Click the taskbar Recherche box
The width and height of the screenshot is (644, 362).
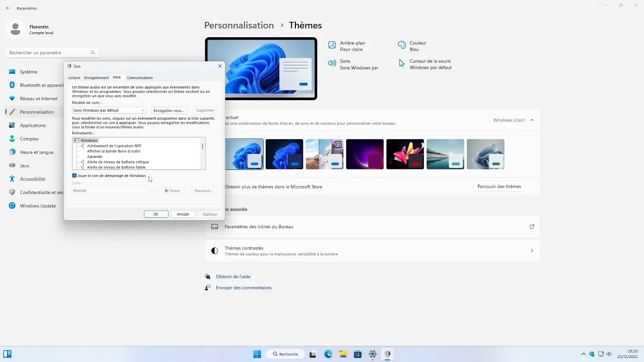point(286,354)
